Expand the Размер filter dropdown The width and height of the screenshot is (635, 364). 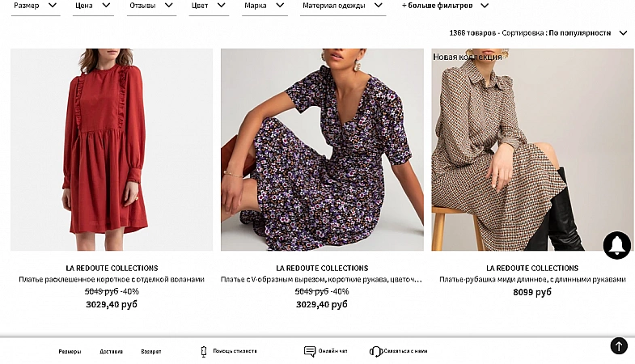click(x=36, y=6)
